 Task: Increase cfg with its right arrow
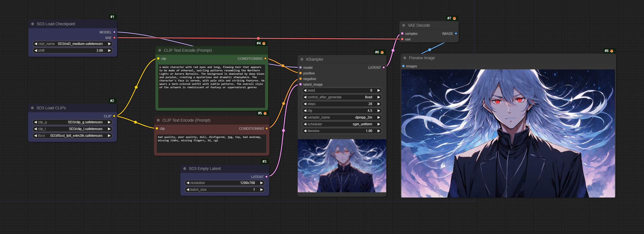point(379,111)
